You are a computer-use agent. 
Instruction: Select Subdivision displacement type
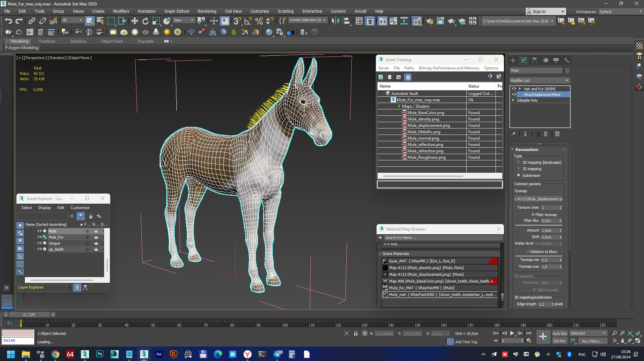tap(519, 175)
